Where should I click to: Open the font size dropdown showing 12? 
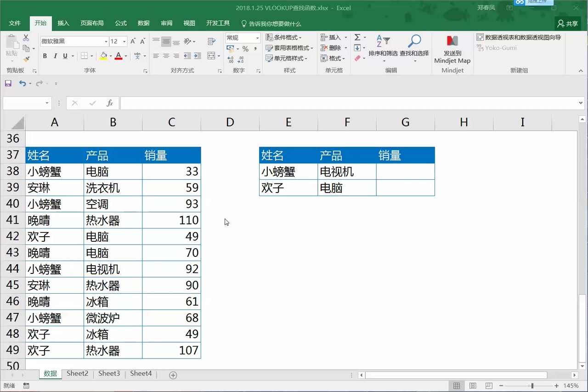[x=124, y=41]
